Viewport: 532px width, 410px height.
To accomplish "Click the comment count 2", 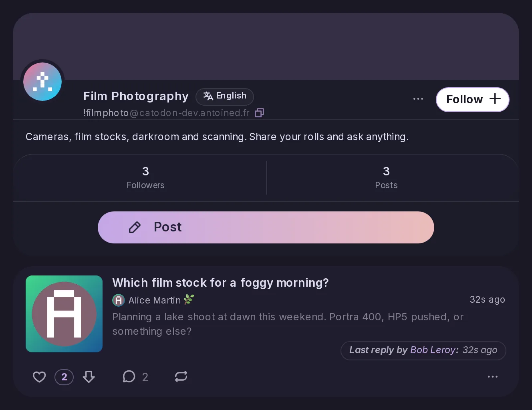I will coord(145,377).
